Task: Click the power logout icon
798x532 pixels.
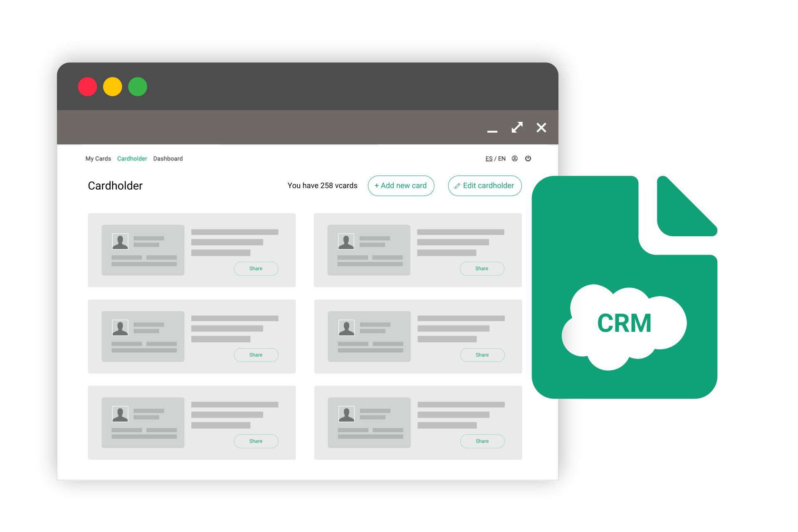Action: click(x=528, y=158)
